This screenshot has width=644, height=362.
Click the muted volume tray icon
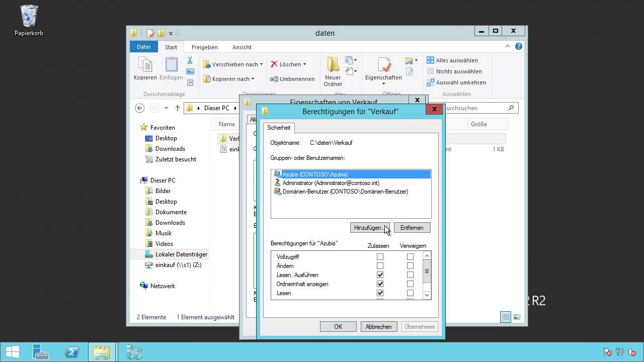point(631,352)
